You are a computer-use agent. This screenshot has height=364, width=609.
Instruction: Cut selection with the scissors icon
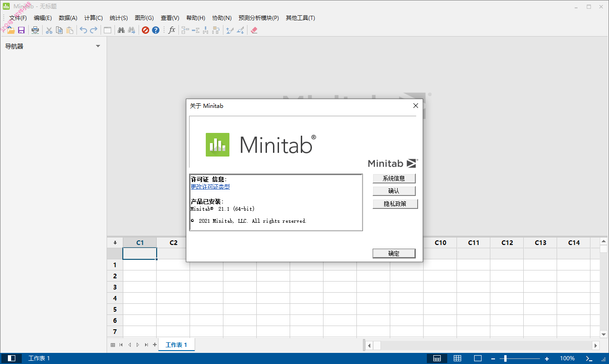[x=49, y=30]
